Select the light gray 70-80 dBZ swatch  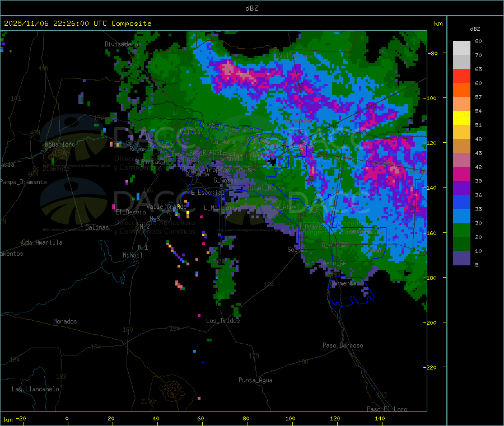(x=461, y=48)
